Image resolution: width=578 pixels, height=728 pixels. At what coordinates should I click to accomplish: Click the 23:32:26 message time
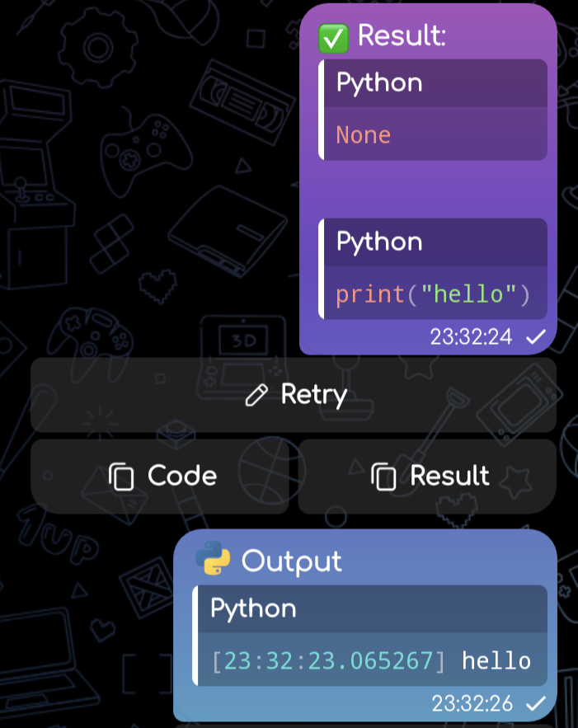click(472, 704)
